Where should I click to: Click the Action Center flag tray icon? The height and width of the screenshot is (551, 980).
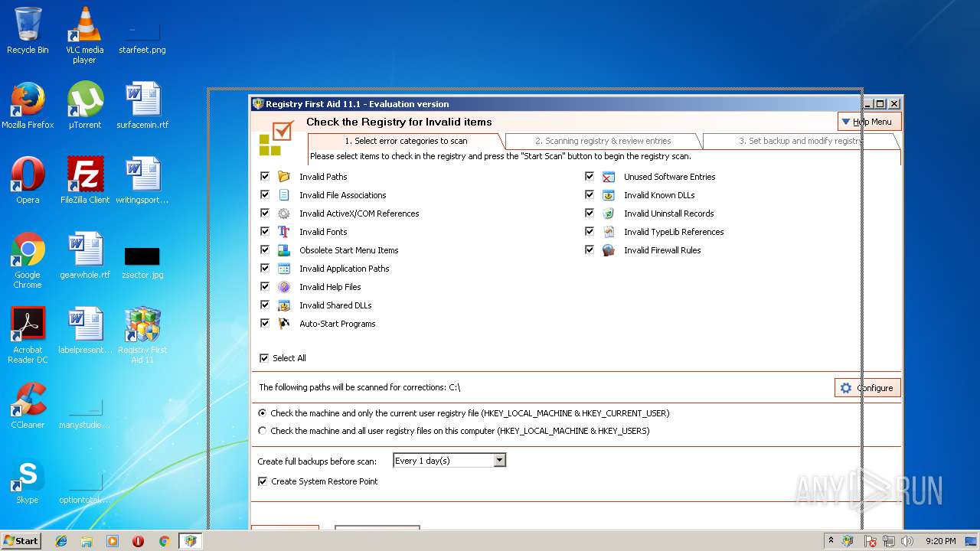pos(871,541)
